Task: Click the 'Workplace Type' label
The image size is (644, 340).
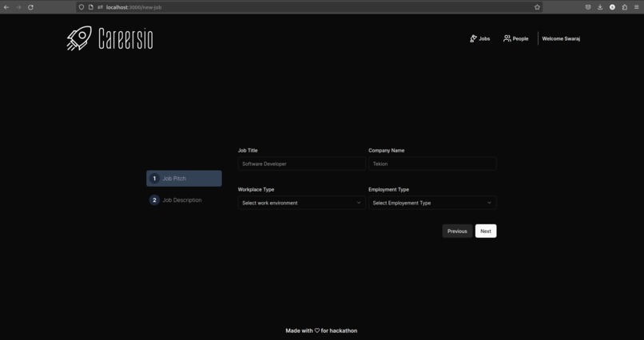Action: click(x=256, y=189)
